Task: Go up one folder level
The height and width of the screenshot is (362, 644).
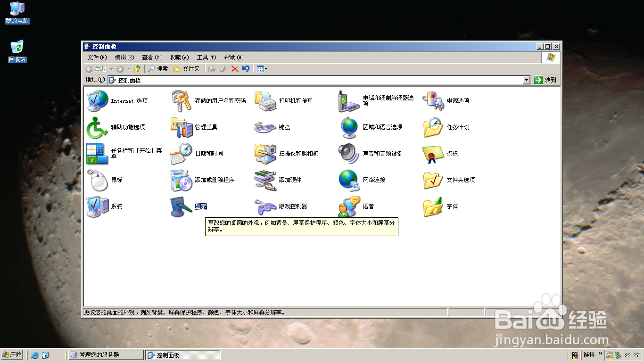Action: click(x=137, y=69)
